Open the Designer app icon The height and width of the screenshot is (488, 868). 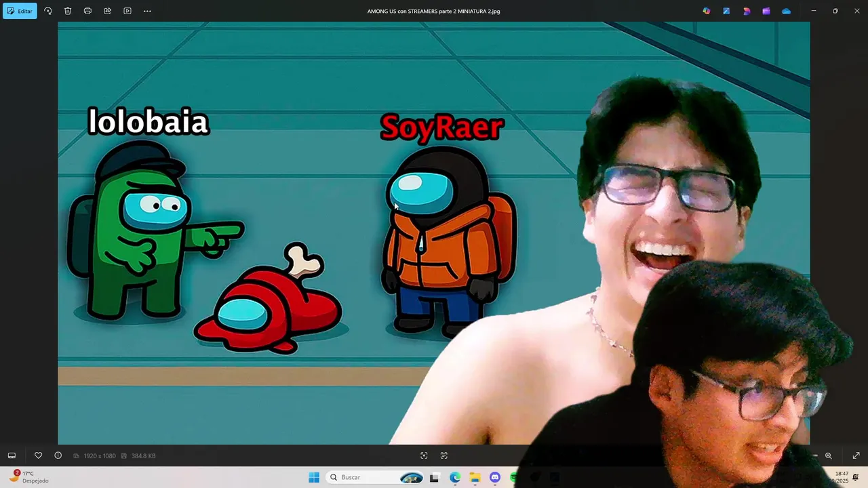pyautogui.click(x=747, y=11)
